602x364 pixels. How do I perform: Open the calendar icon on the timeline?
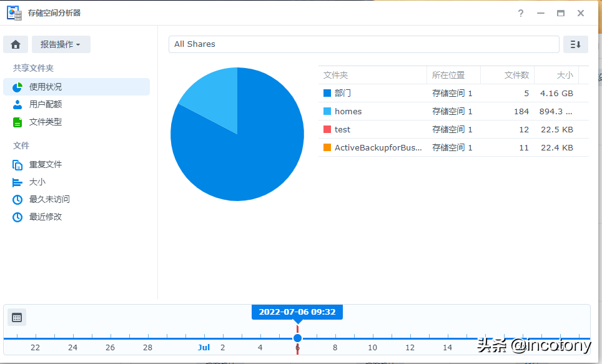17,318
